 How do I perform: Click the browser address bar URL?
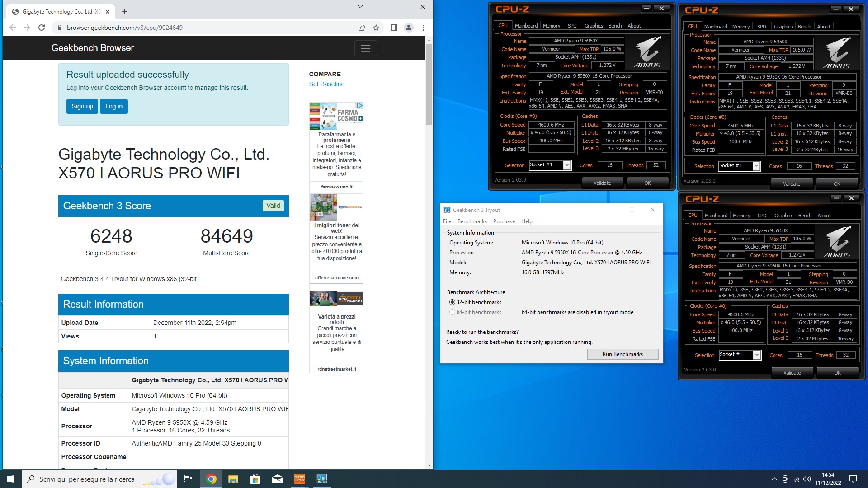[125, 28]
